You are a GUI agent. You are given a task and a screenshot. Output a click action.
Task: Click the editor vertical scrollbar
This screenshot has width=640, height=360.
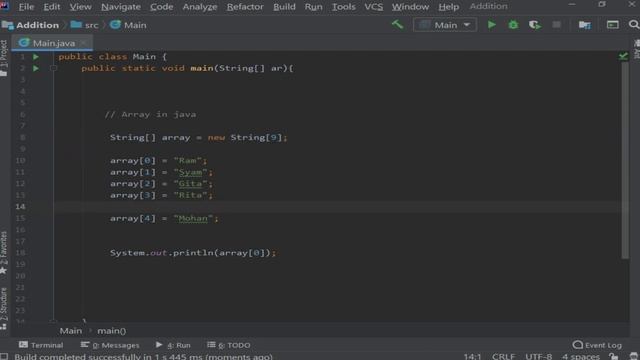(625, 159)
